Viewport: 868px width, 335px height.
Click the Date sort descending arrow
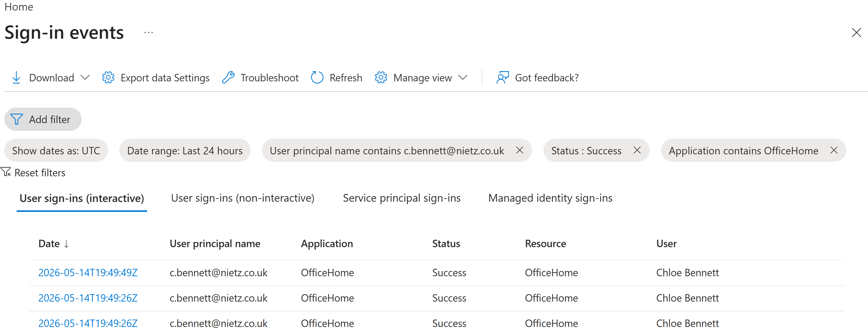(x=66, y=244)
